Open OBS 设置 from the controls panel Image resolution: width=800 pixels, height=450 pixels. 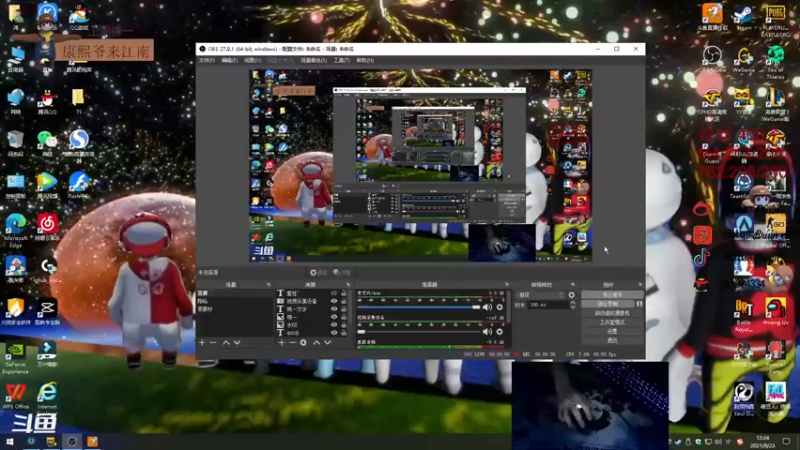(x=612, y=331)
